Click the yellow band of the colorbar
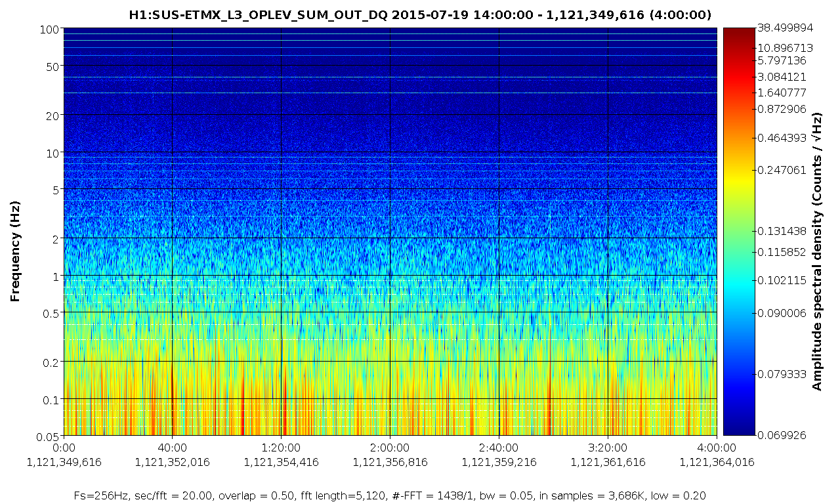 click(739, 180)
